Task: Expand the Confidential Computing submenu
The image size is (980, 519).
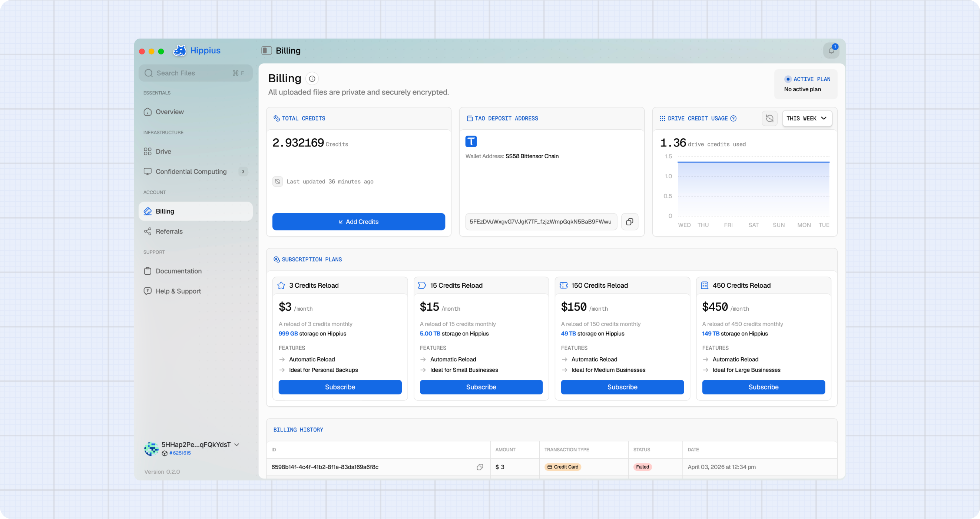Action: (x=243, y=172)
